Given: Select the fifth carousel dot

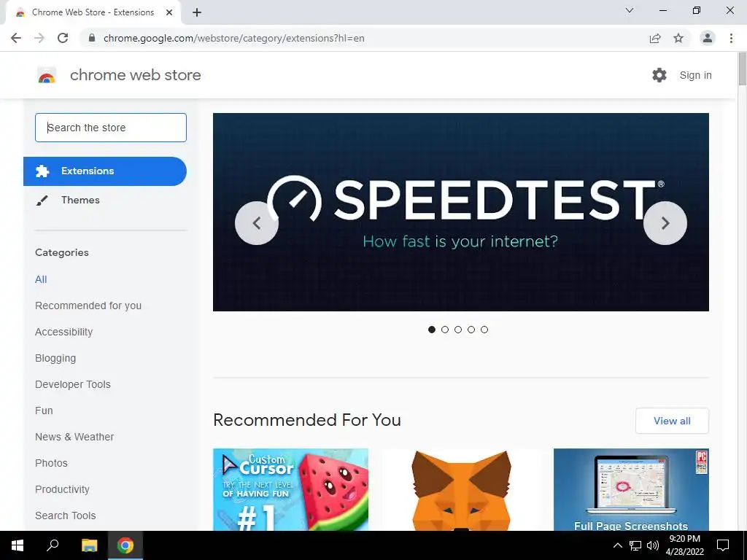Looking at the screenshot, I should coord(484,330).
